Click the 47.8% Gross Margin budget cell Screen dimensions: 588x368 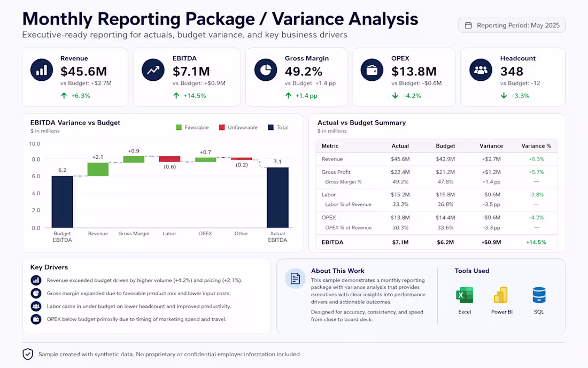445,181
